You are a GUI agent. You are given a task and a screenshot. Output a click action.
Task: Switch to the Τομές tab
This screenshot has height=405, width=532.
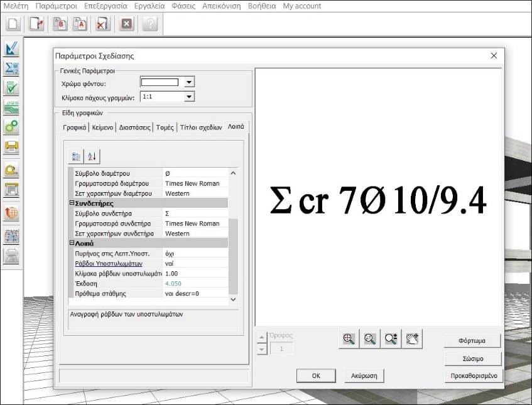click(165, 127)
